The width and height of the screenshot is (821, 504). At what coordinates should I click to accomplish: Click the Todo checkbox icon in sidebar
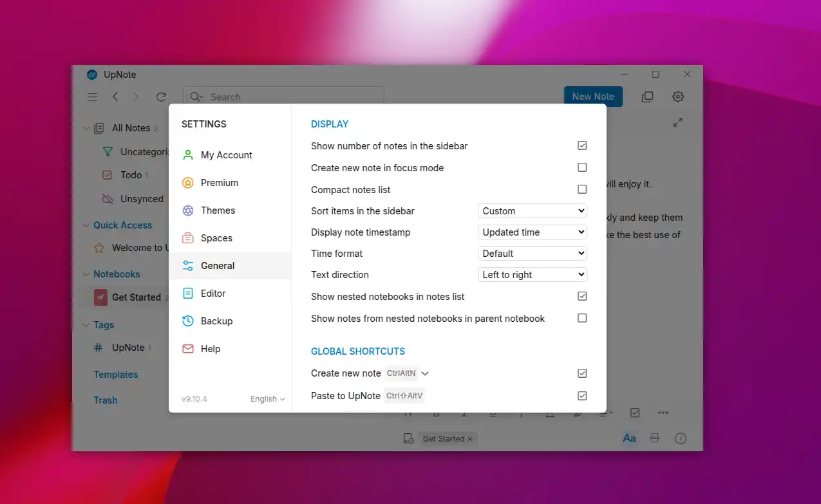pyautogui.click(x=108, y=175)
